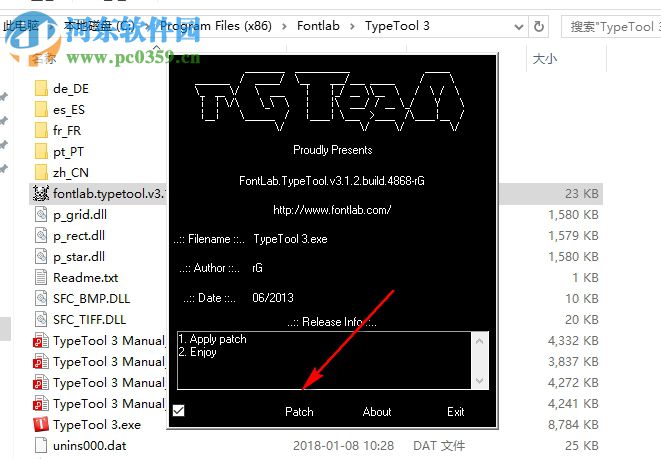Click the es_ES folder icon
The image size is (661, 459).
(x=41, y=110)
